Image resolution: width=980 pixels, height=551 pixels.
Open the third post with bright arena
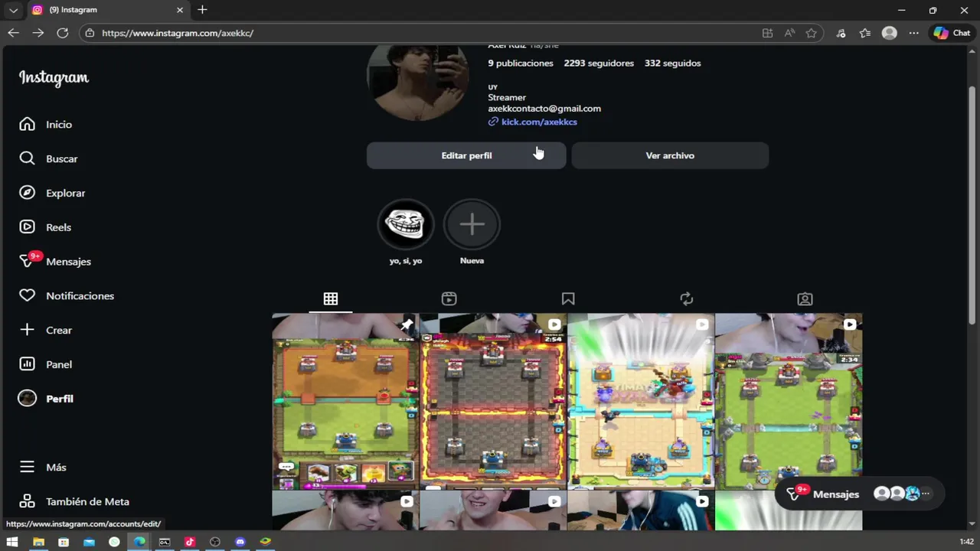[641, 401]
